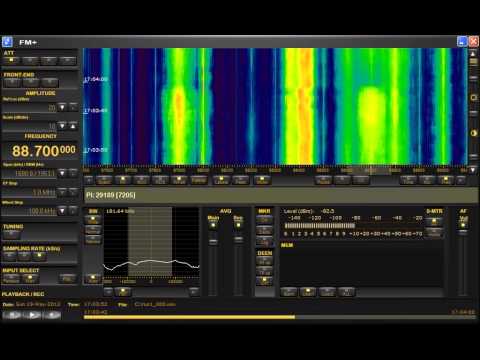Click the record button in PLAYBACK/REC

click(52, 315)
